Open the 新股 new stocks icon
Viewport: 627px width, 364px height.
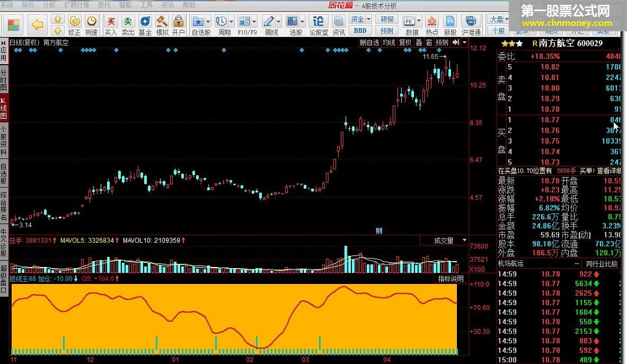coord(450,21)
